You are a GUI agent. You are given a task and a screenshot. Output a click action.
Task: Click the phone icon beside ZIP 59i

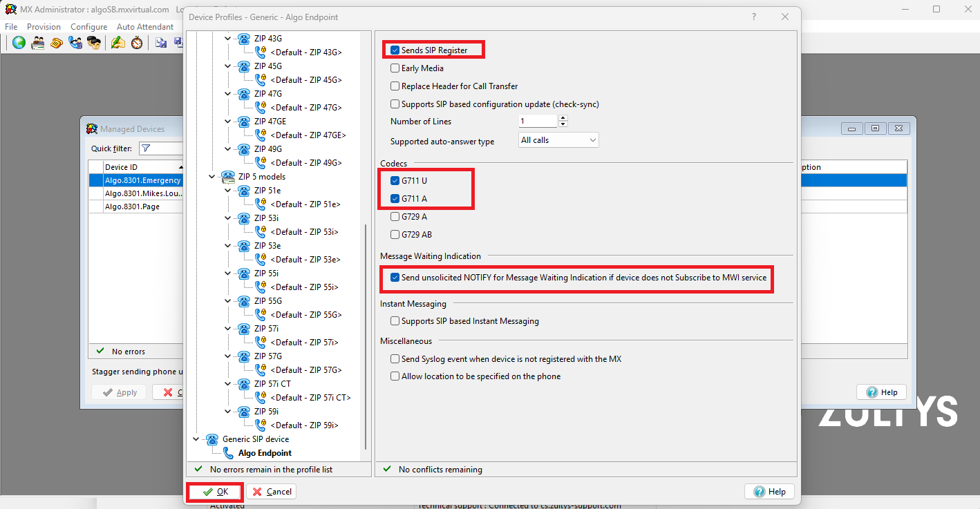click(x=244, y=412)
